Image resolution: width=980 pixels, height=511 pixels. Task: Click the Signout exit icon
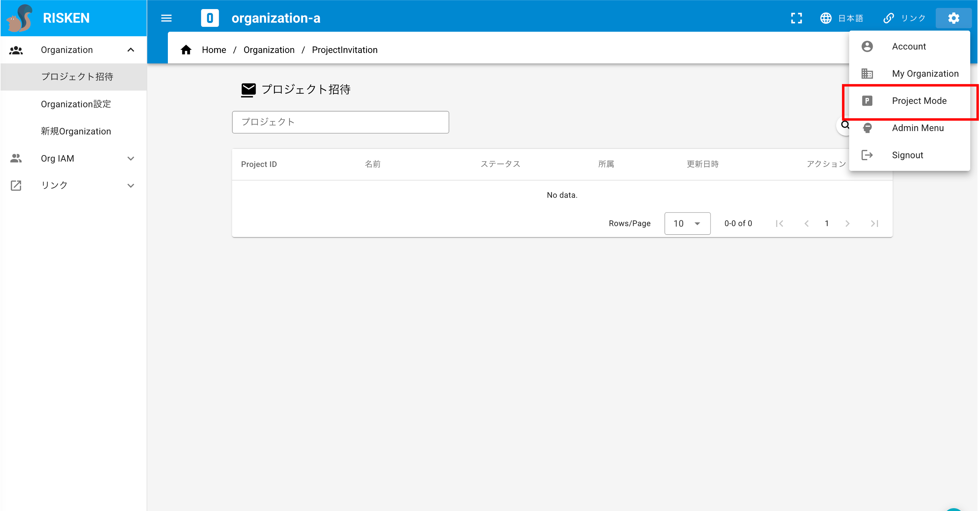coord(867,155)
